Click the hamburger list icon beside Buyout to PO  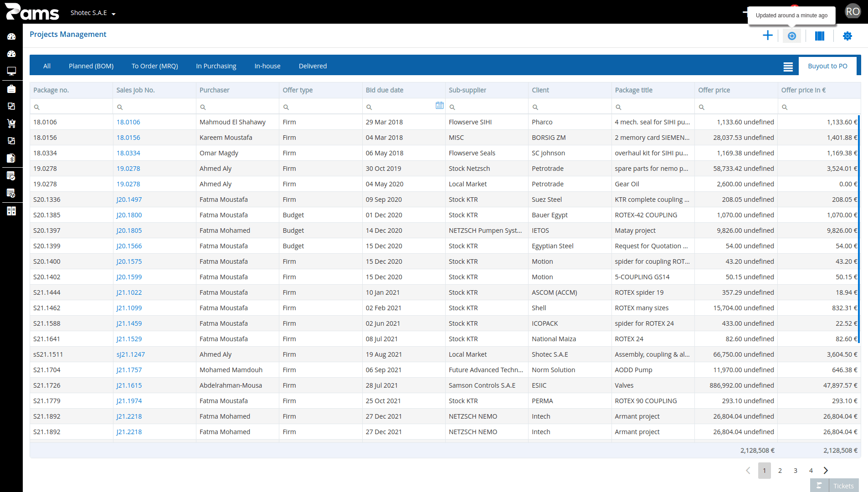point(788,67)
